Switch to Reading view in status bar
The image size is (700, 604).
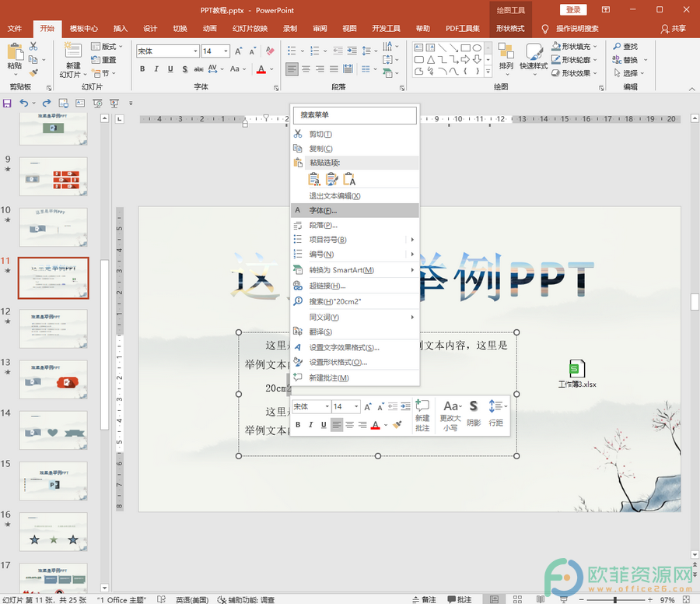[x=541, y=599]
